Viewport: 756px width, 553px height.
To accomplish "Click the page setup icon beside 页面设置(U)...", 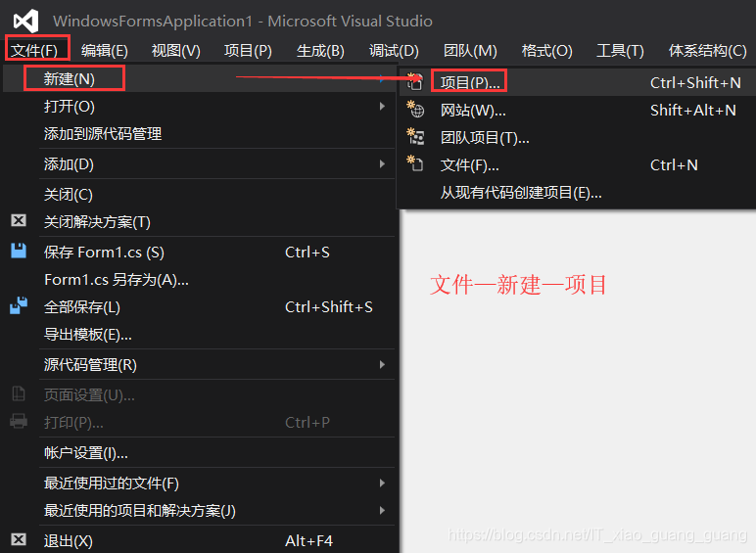I will (19, 394).
